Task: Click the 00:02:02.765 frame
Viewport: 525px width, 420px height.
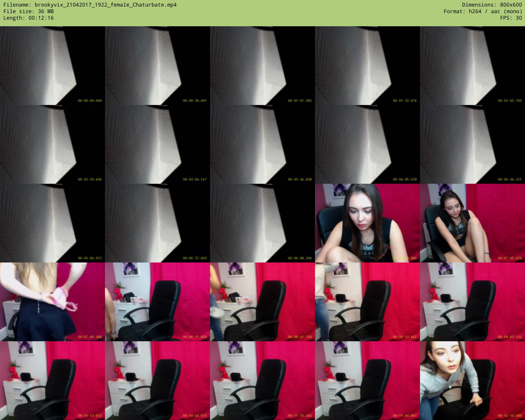Action: [x=472, y=66]
